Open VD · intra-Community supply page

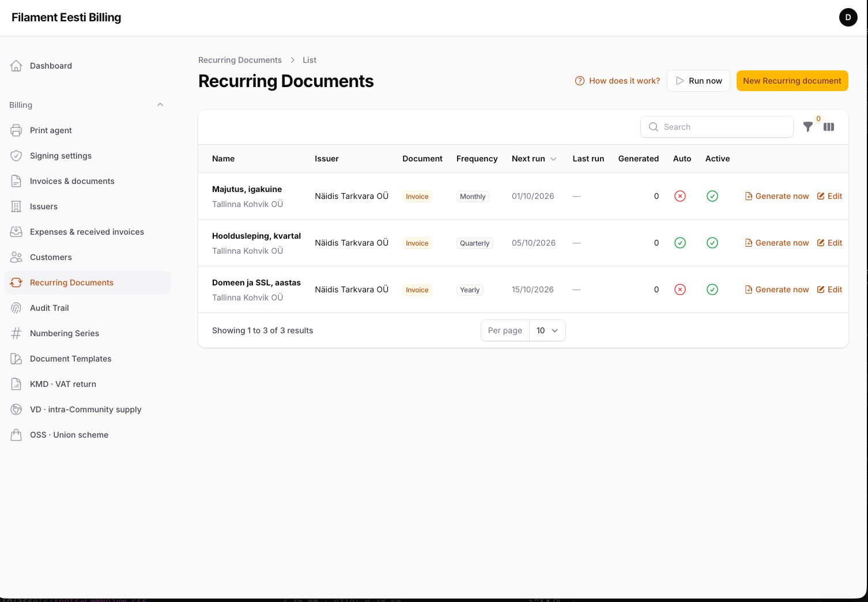(88, 409)
